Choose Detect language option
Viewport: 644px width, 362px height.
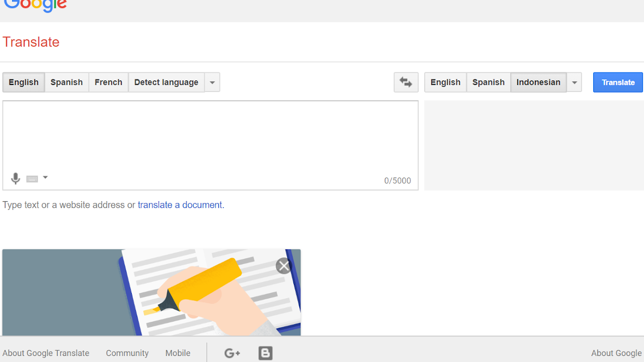coord(167,82)
